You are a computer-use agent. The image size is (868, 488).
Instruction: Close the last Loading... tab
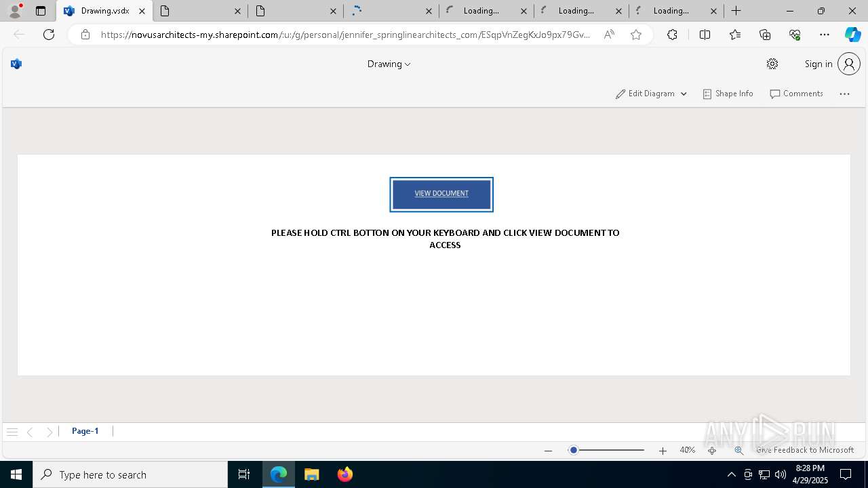coord(713,11)
